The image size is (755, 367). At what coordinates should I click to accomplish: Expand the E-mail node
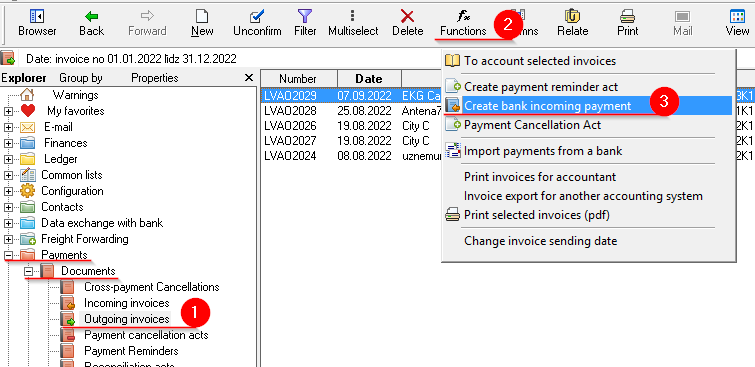[x=8, y=128]
